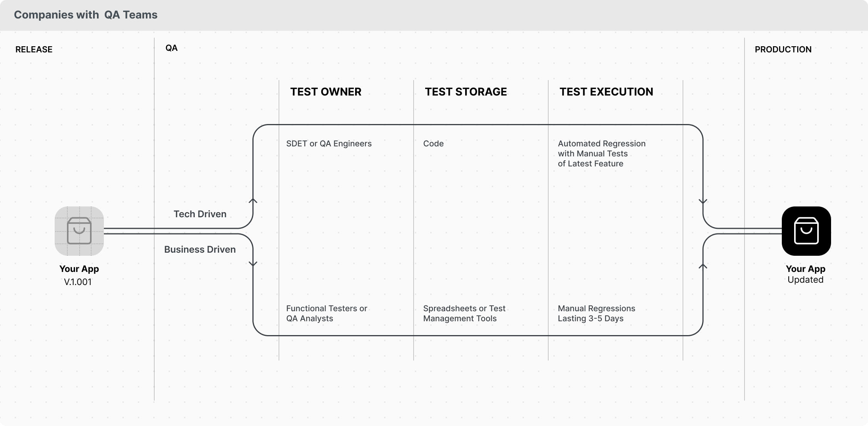Screen dimensions: 868x426
Task: Expand the TEST OWNER column header
Action: click(325, 92)
